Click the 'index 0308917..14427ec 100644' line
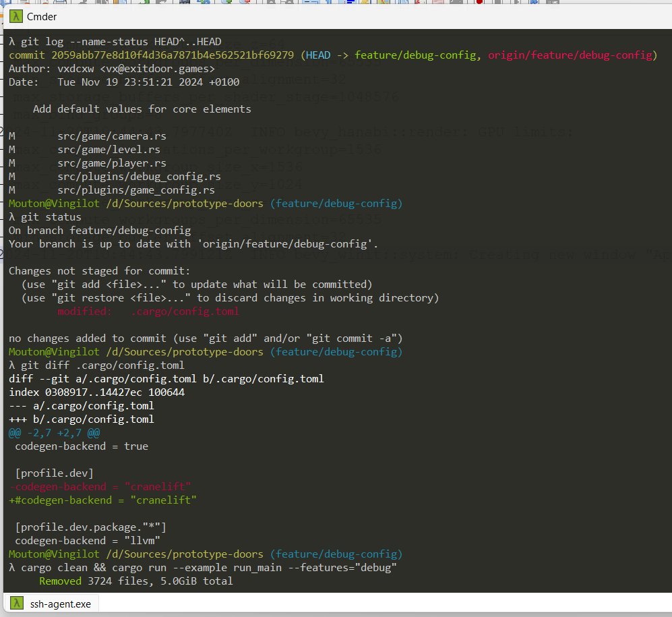The height and width of the screenshot is (617, 672). pyautogui.click(x=97, y=392)
